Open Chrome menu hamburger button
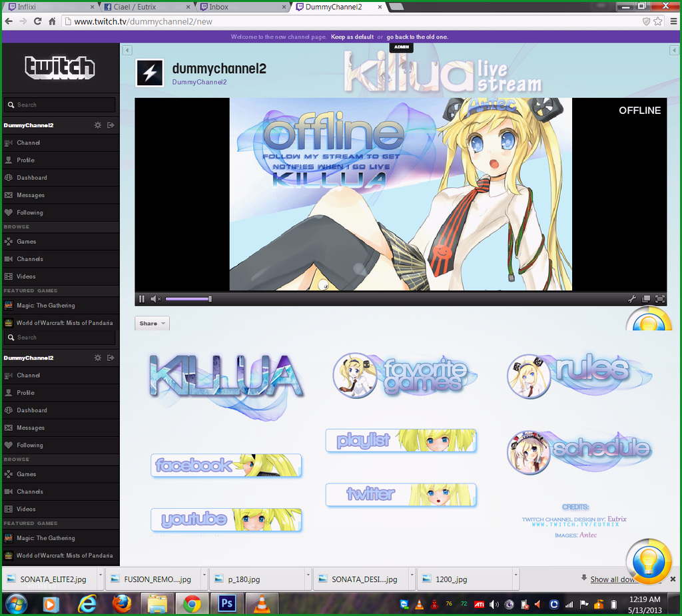The image size is (682, 616). (674, 21)
